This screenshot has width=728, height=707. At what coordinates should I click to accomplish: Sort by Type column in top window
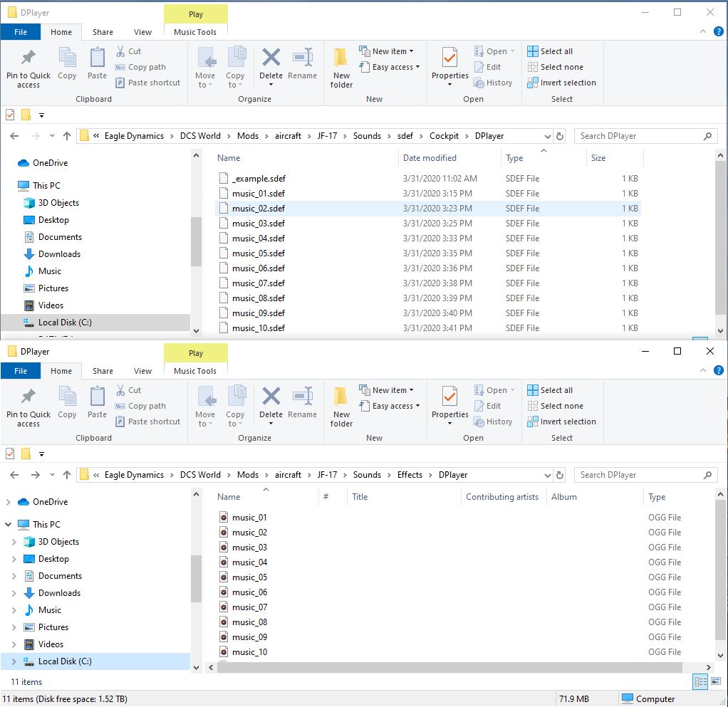pos(544,158)
